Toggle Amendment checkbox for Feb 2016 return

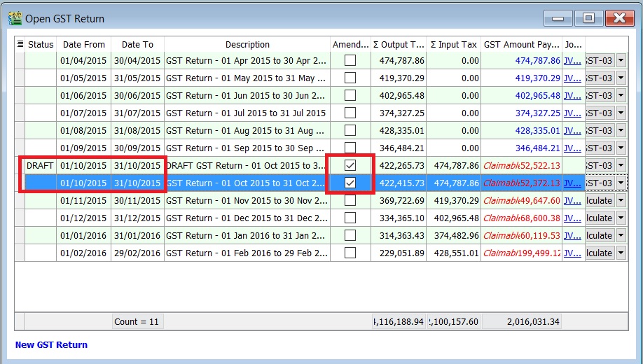(x=350, y=253)
